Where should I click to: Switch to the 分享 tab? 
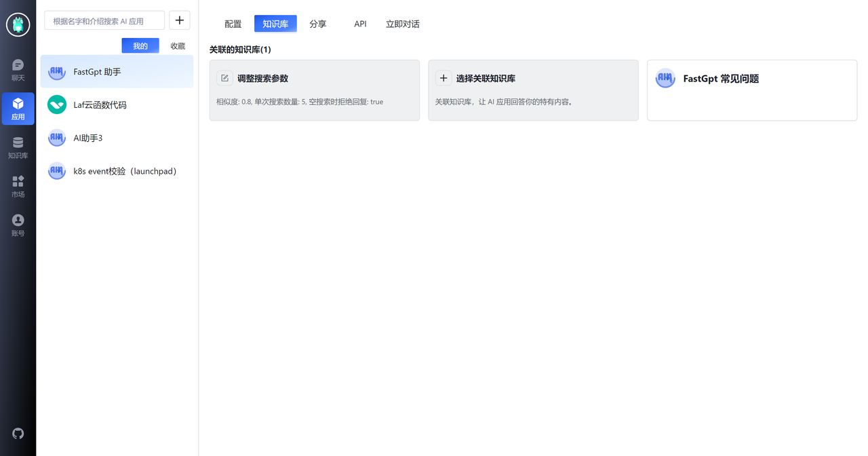tap(317, 24)
